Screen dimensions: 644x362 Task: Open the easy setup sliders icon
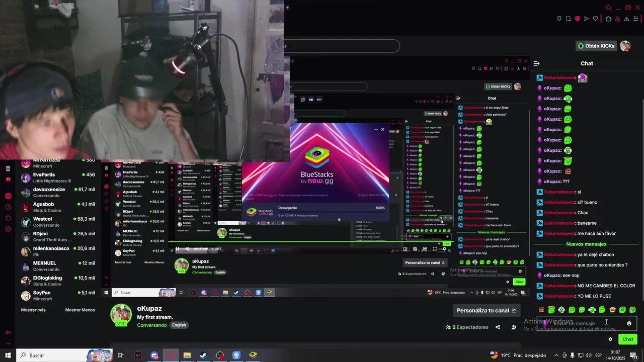click(636, 19)
